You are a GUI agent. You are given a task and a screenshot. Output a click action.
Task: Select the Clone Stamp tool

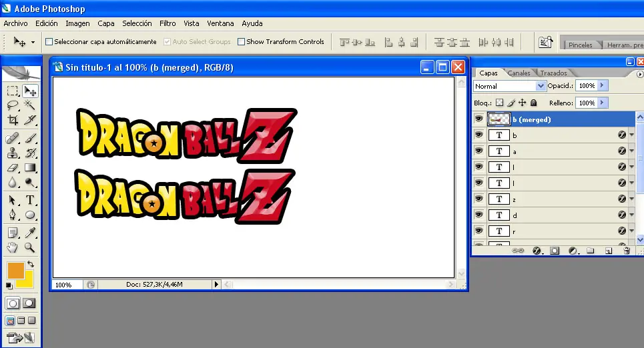tap(13, 153)
